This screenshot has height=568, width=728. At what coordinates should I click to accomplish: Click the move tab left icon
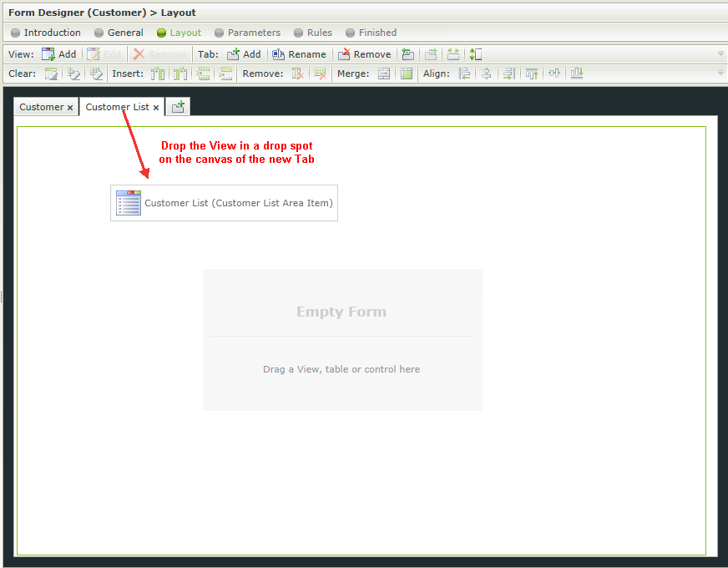(x=408, y=54)
